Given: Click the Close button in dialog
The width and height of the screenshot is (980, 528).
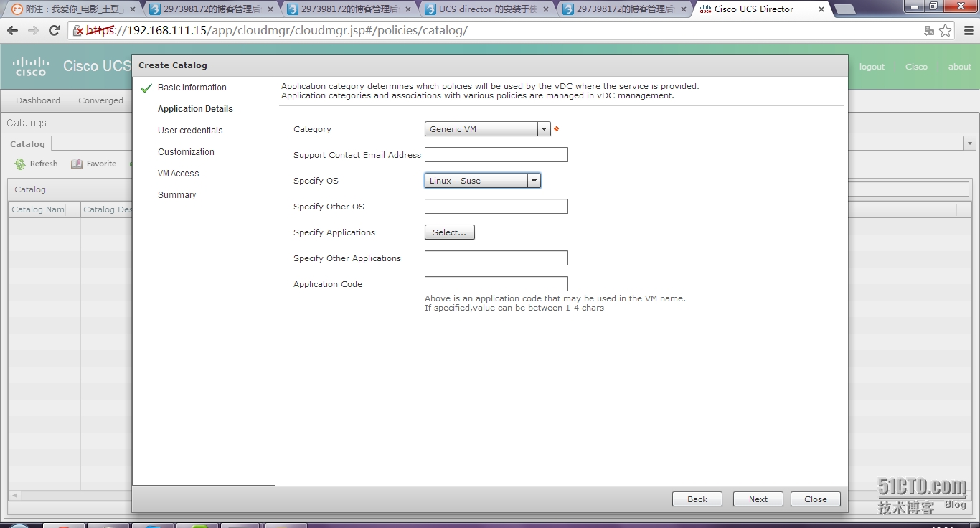Looking at the screenshot, I should tap(816, 499).
